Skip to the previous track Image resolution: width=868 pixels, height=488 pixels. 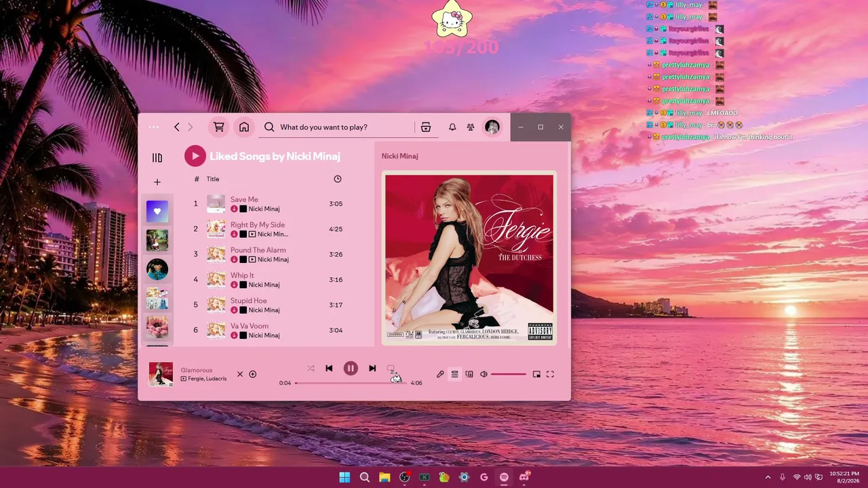(329, 369)
